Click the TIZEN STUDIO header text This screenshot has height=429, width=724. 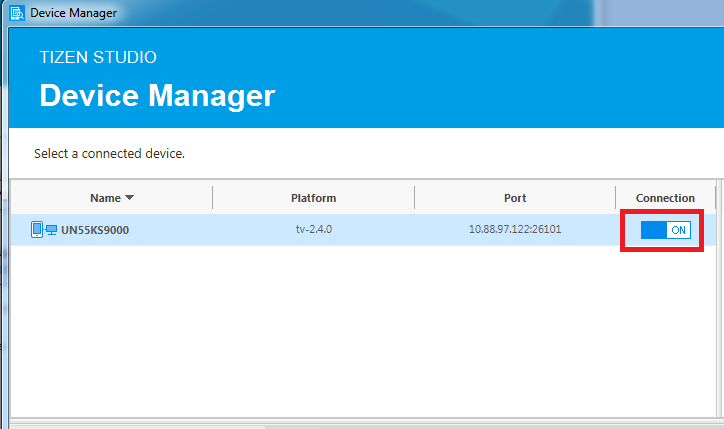(x=98, y=57)
